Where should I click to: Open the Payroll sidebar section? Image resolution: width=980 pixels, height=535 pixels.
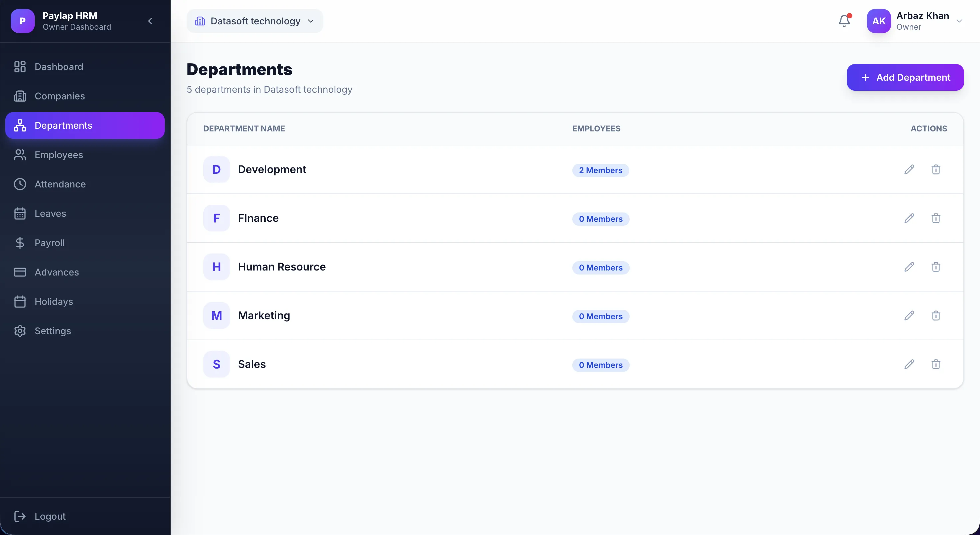coord(49,243)
